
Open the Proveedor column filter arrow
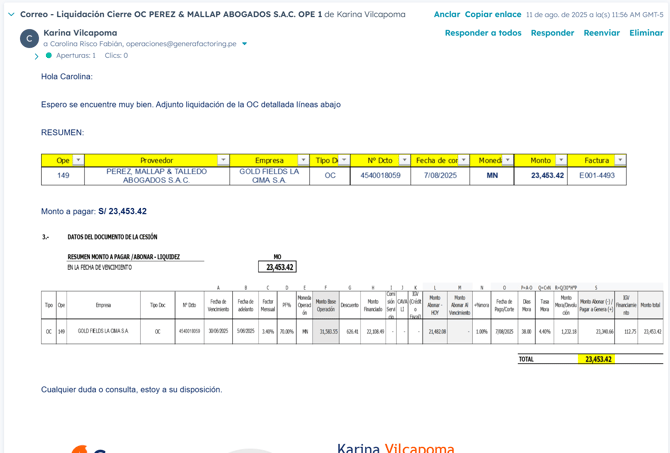click(x=223, y=160)
